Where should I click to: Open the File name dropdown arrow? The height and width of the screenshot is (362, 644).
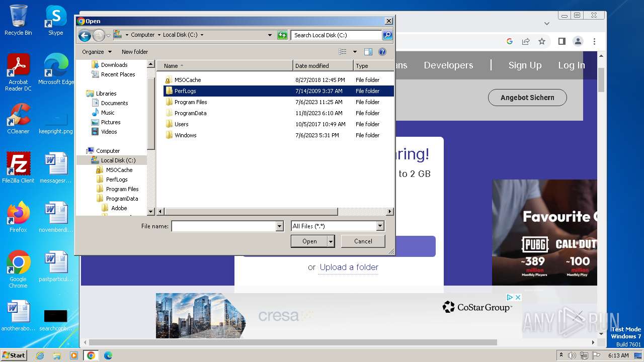pos(280,226)
